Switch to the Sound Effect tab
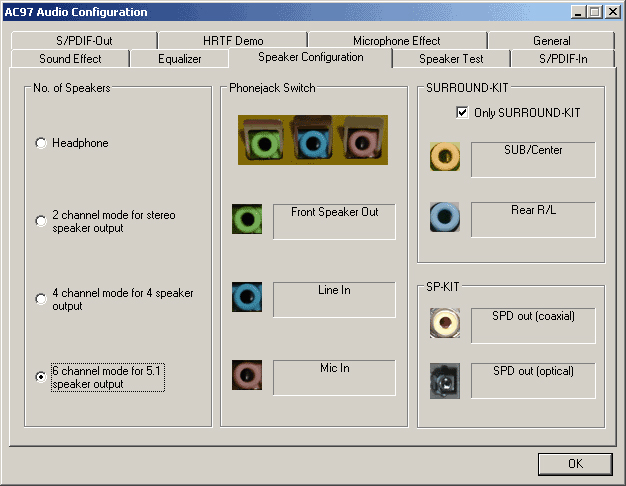The image size is (626, 486). pos(70,59)
